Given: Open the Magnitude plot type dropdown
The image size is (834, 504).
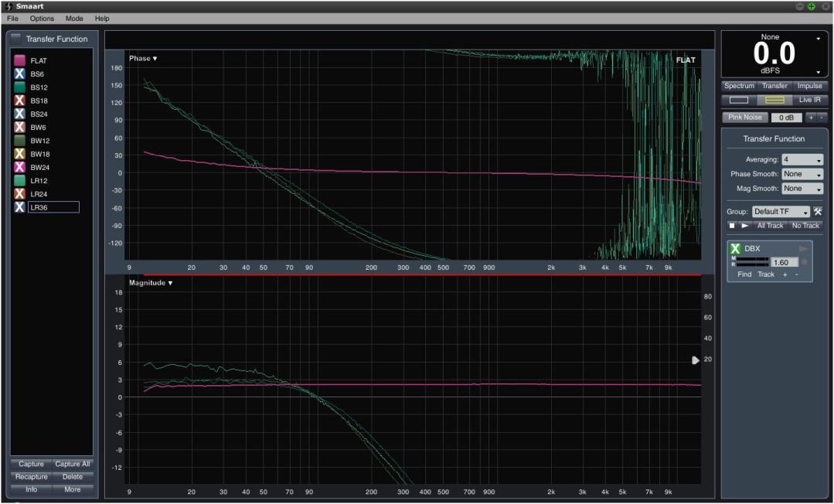Looking at the screenshot, I should click(151, 283).
